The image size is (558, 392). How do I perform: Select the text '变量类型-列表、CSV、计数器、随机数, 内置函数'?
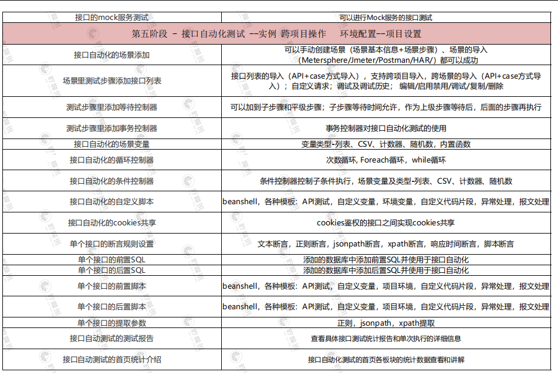pyautogui.click(x=385, y=144)
